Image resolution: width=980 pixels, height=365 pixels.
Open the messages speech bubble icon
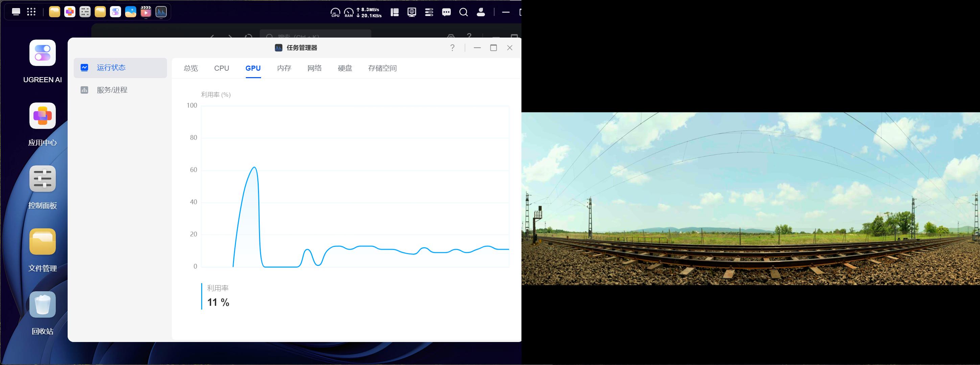[x=446, y=12]
